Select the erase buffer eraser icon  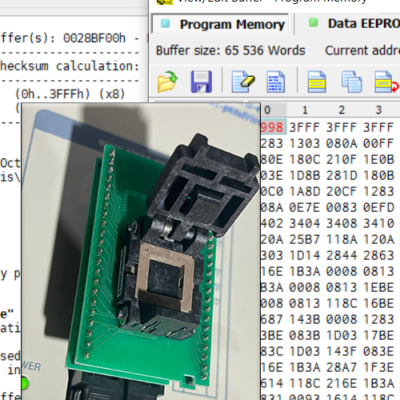243,81
